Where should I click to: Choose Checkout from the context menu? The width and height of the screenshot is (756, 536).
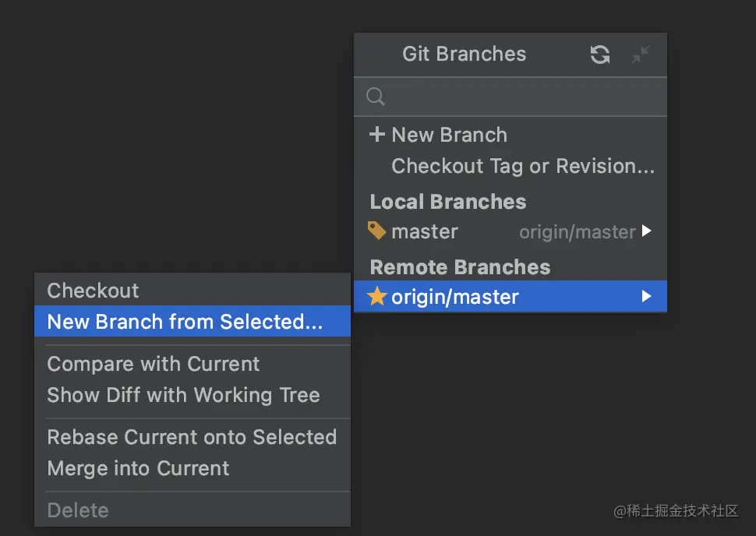[94, 291]
